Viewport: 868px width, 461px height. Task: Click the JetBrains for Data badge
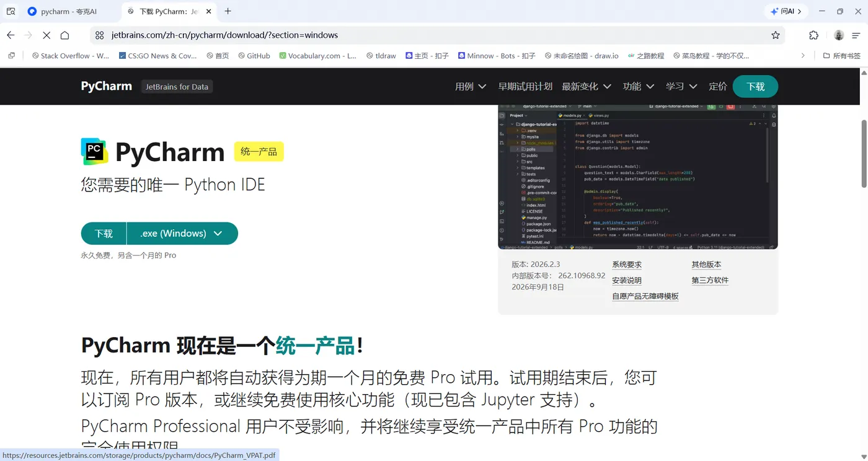coord(177,87)
